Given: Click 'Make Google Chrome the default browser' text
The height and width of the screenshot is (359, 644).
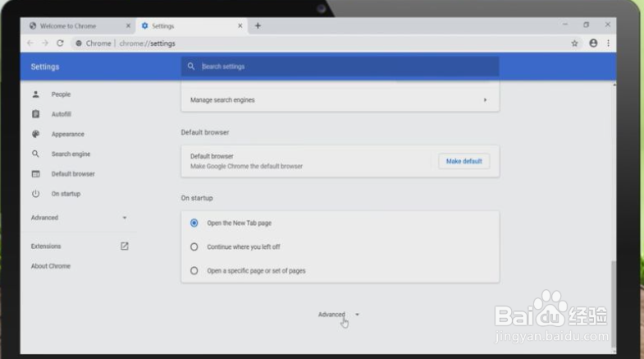Looking at the screenshot, I should pyautogui.click(x=246, y=166).
